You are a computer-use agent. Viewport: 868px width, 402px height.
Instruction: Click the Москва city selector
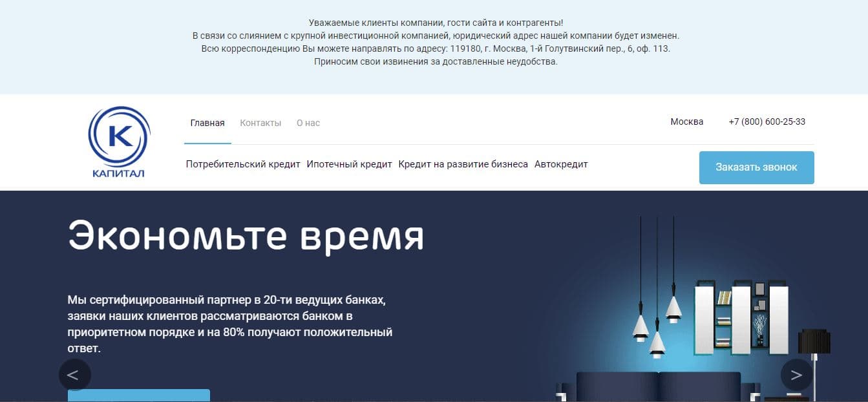click(x=686, y=122)
